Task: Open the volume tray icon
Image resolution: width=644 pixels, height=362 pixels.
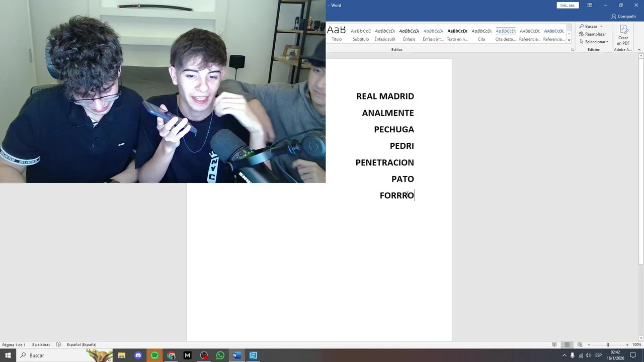Action: (x=588, y=355)
